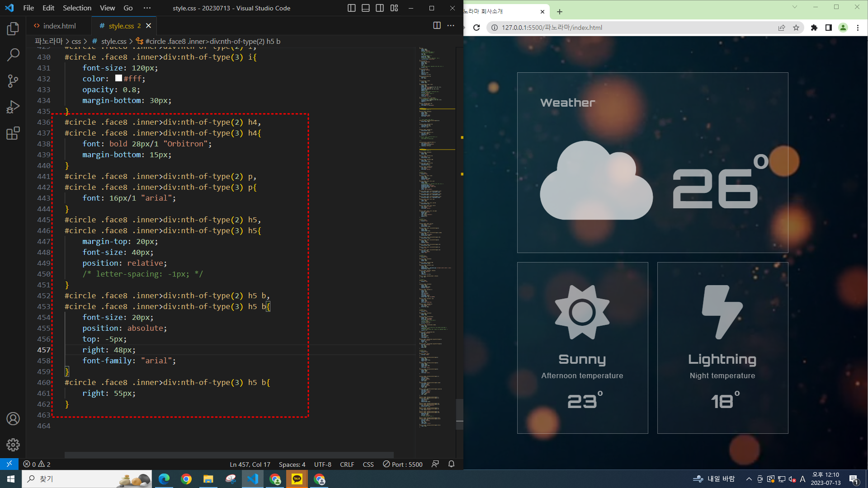This screenshot has width=868, height=488.
Task: Open Source Control view
Action: pyautogui.click(x=13, y=81)
